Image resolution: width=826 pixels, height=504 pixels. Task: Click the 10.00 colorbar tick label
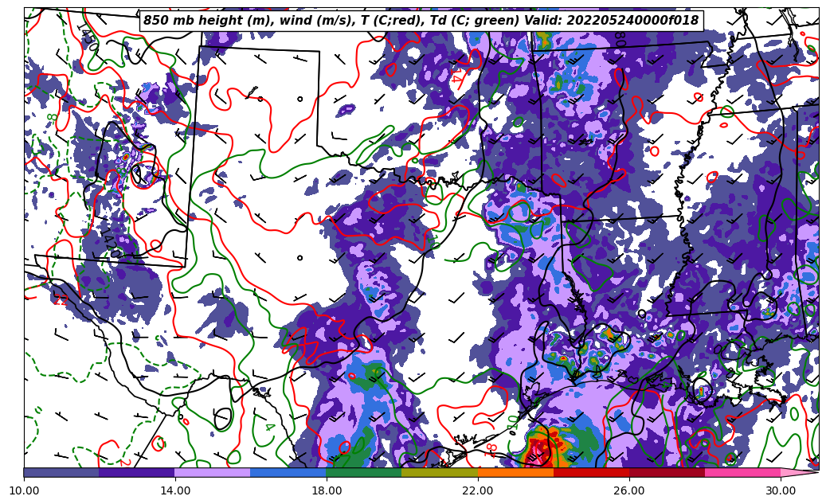pos(24,490)
